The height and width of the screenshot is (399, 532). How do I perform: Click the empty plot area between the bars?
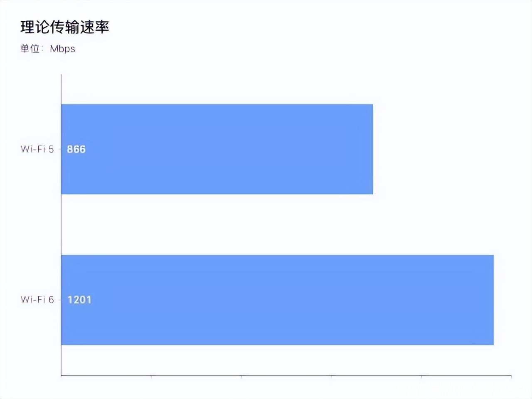[278, 224]
